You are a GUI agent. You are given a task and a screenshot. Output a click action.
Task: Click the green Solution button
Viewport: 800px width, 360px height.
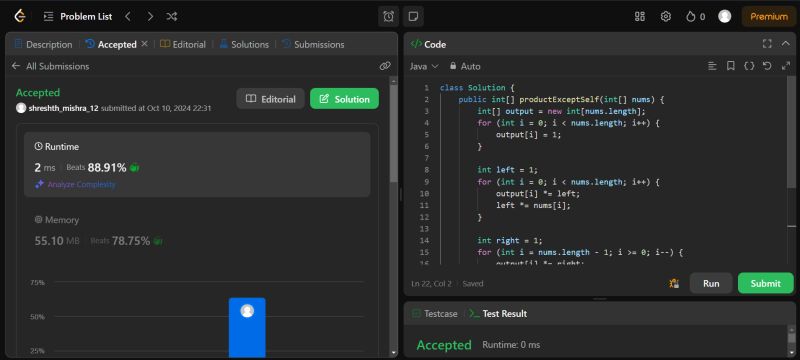344,99
